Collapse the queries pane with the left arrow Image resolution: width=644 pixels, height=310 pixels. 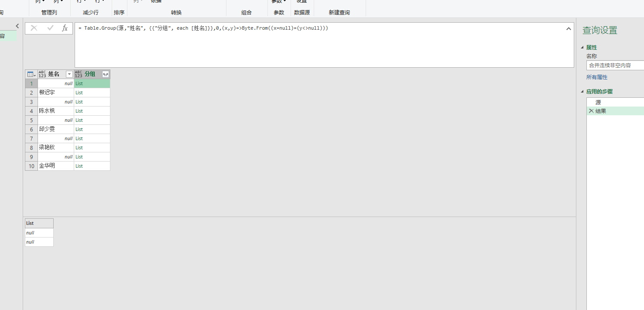coord(17,26)
